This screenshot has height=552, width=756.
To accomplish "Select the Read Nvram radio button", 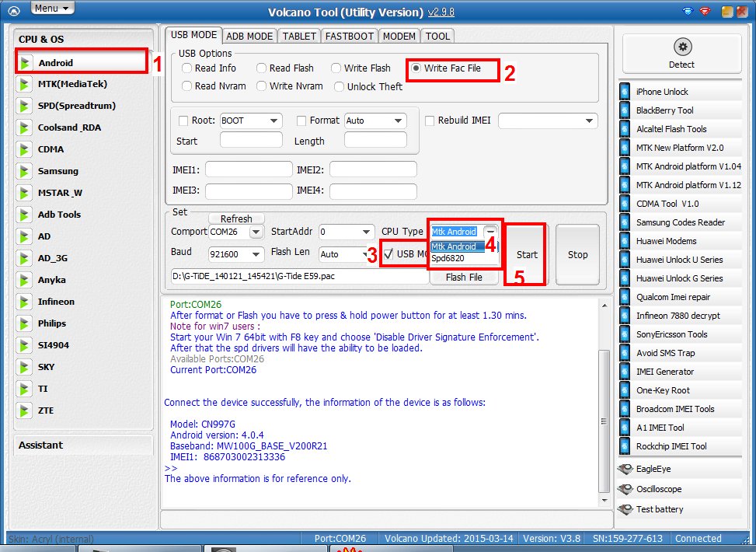I will pyautogui.click(x=186, y=86).
